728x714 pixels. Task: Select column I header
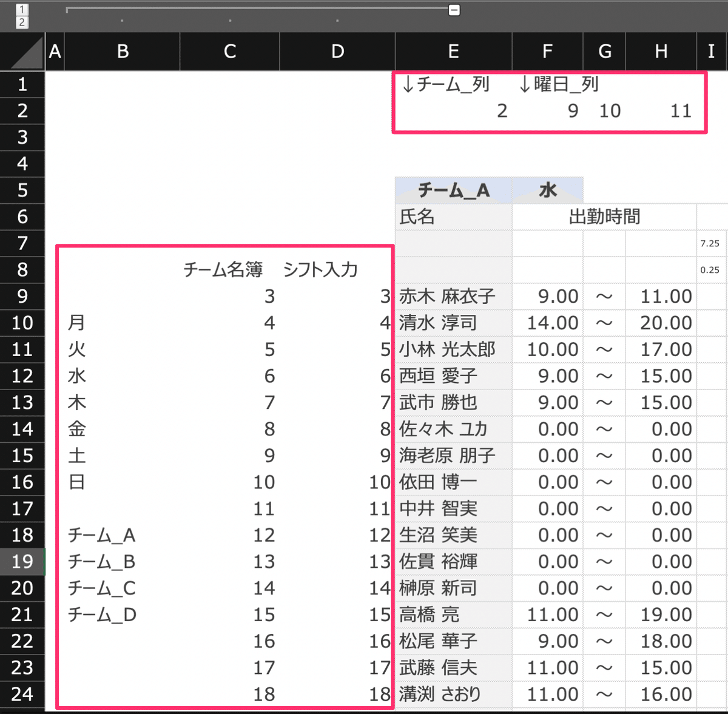[x=712, y=52]
